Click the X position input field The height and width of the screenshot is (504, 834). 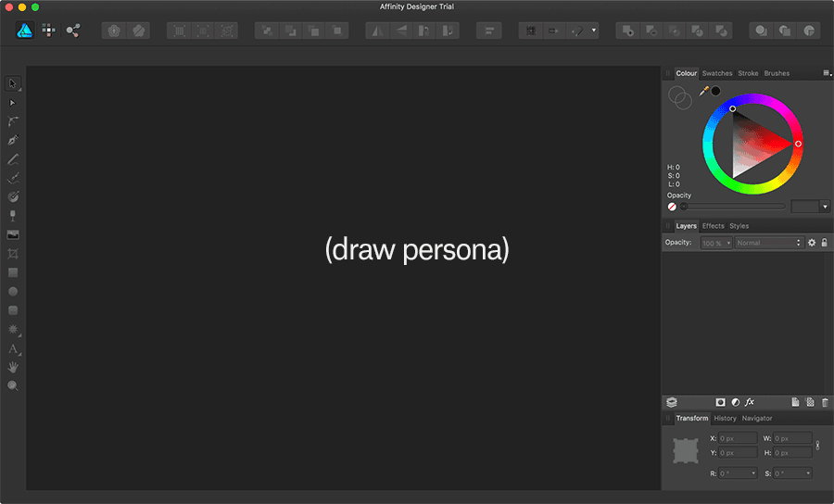(x=738, y=438)
